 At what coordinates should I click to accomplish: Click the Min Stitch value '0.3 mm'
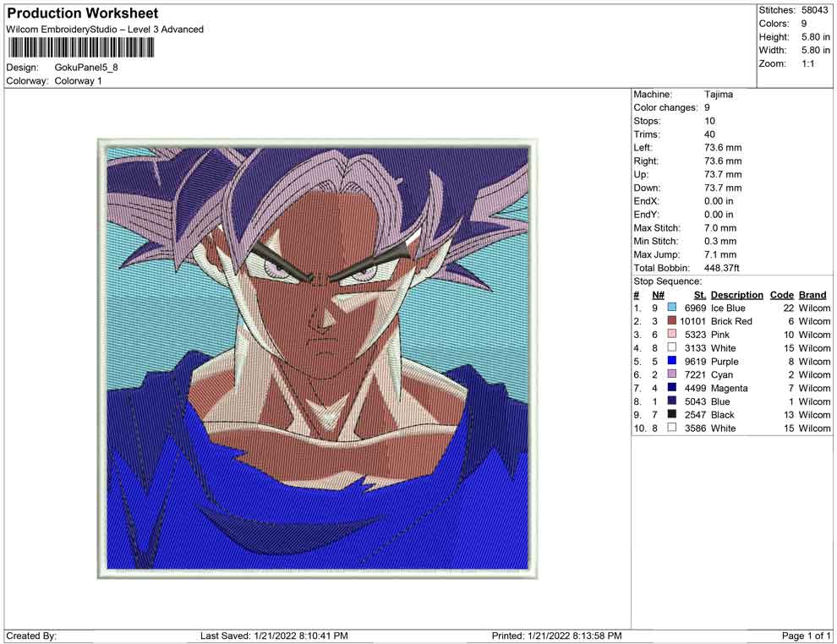(x=720, y=241)
